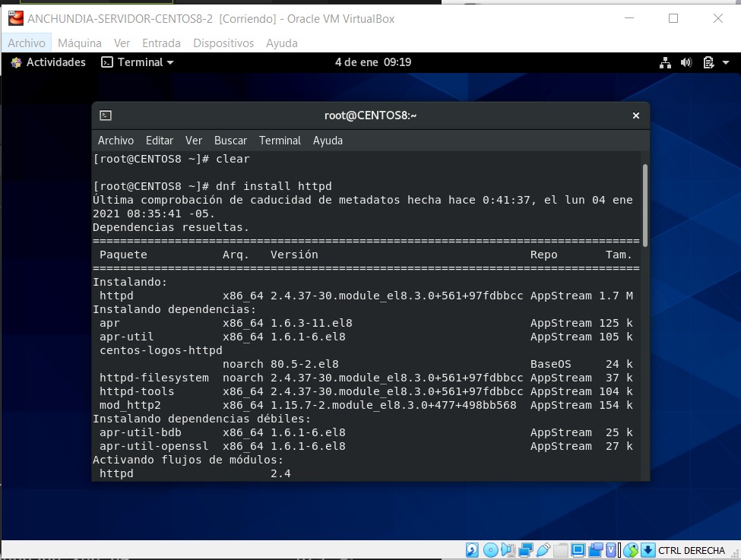Open the Buscar menu in the terminal
This screenshot has width=741, height=560.
[x=230, y=140]
